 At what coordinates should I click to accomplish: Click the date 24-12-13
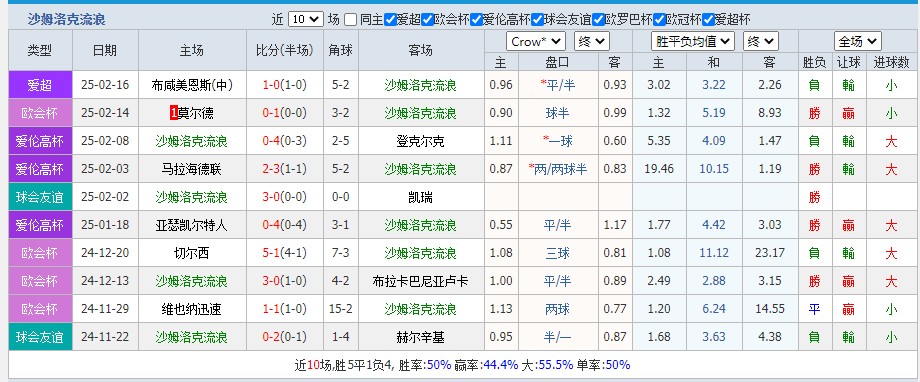pos(106,281)
